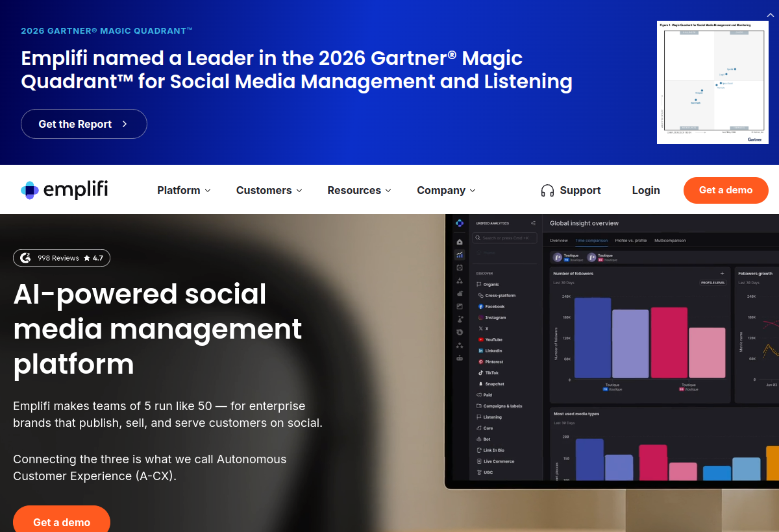Click the Emplifi logo in the navbar

pos(64,190)
